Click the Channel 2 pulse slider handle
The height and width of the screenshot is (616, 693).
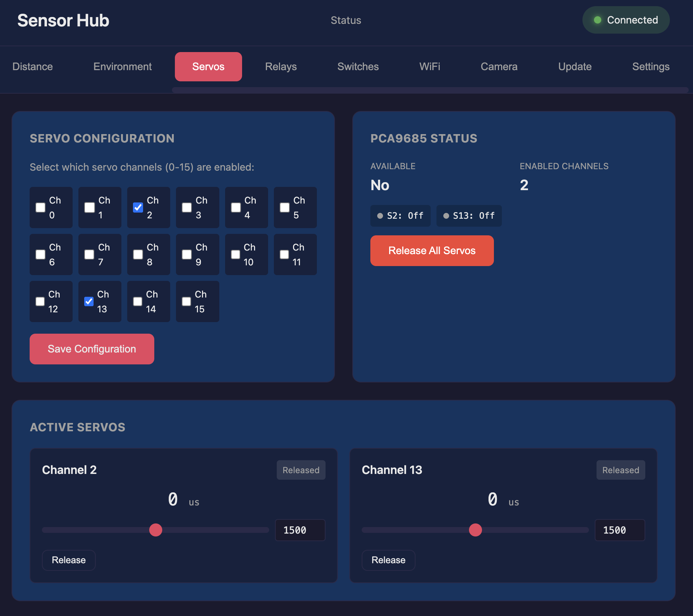(x=156, y=530)
